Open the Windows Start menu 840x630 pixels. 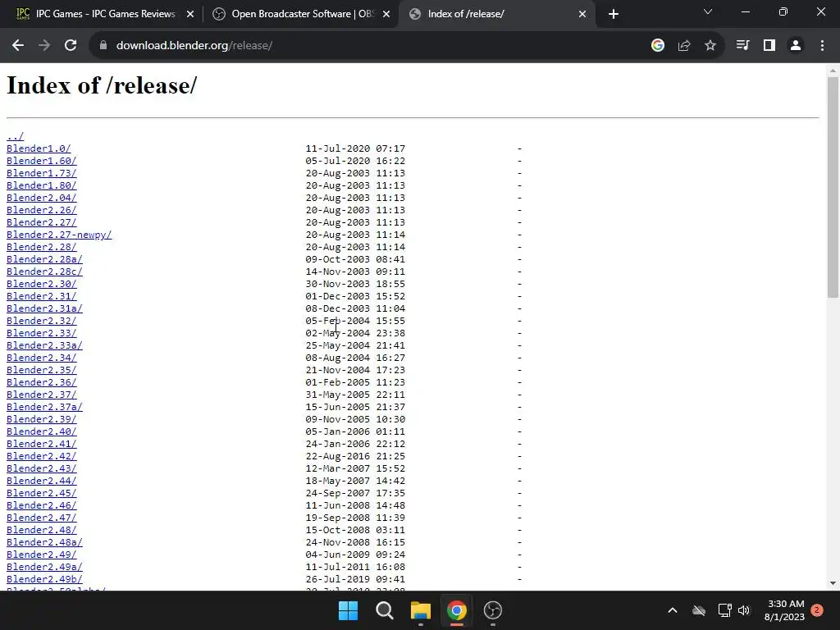click(x=348, y=610)
